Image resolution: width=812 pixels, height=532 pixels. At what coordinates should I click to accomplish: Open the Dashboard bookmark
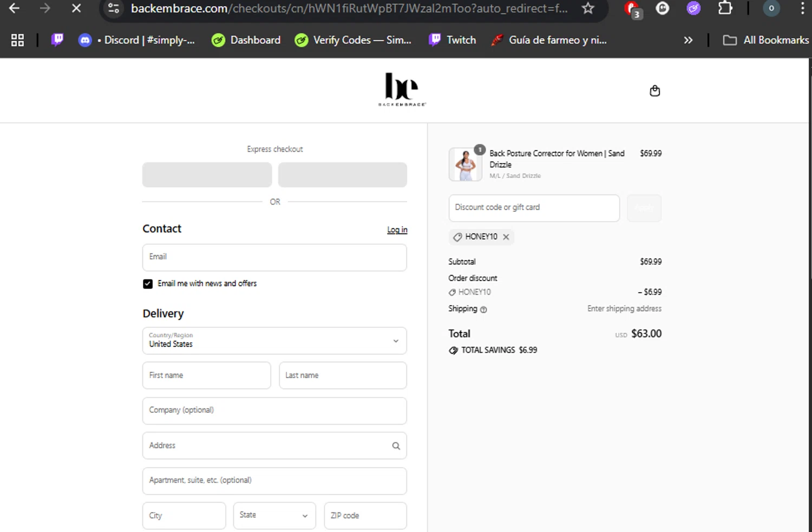[x=246, y=40]
